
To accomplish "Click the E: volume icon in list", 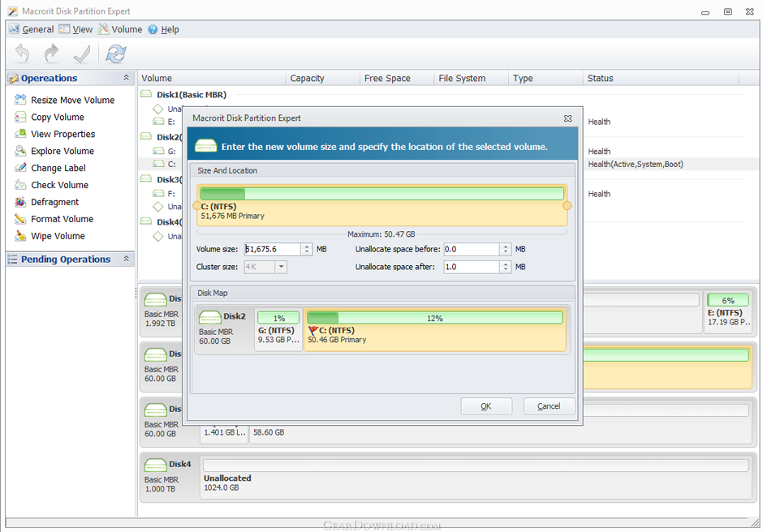I will coord(158,121).
